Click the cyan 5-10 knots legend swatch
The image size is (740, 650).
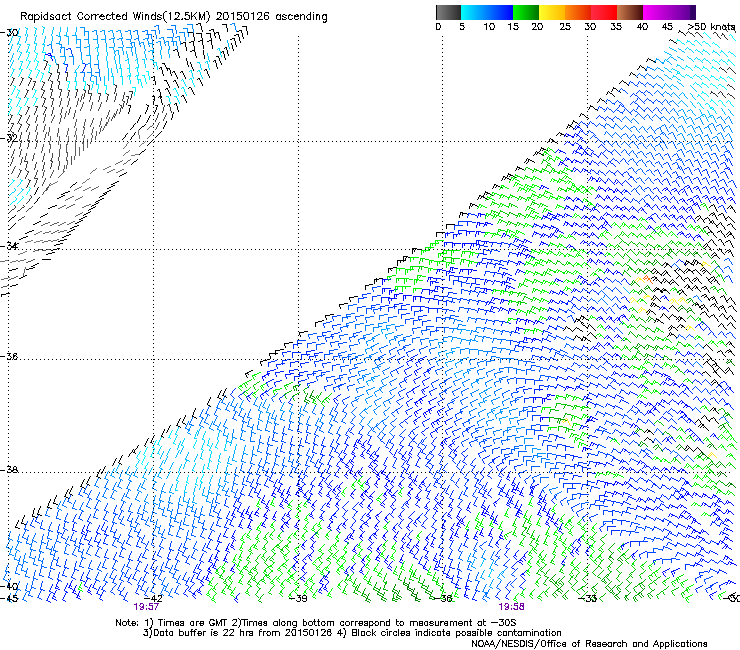tap(474, 12)
